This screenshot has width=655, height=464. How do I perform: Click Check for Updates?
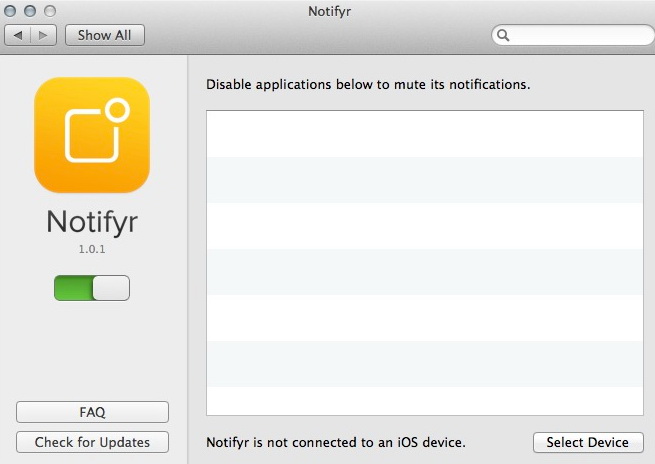click(92, 442)
